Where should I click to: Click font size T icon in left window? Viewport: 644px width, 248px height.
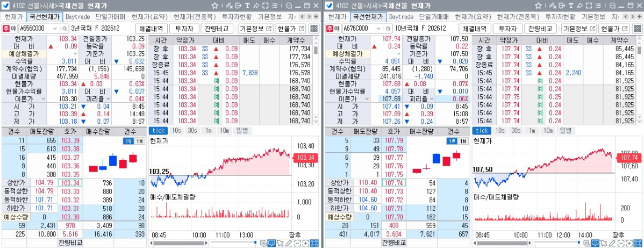tap(247, 6)
